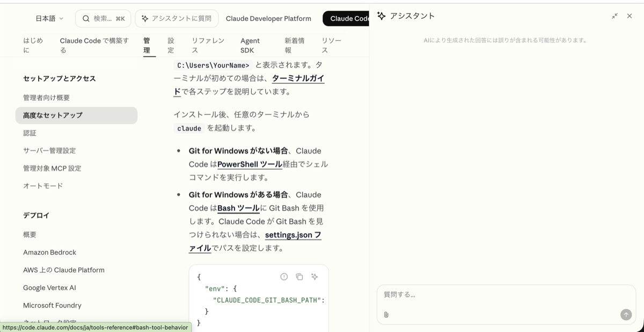Follow the PowerShell ツール link
Screen dimensions: 644x332
pyautogui.click(x=250, y=164)
